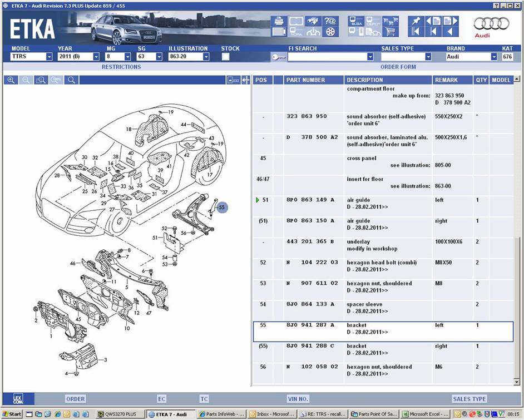Open the binoculars search tool

point(313,21)
